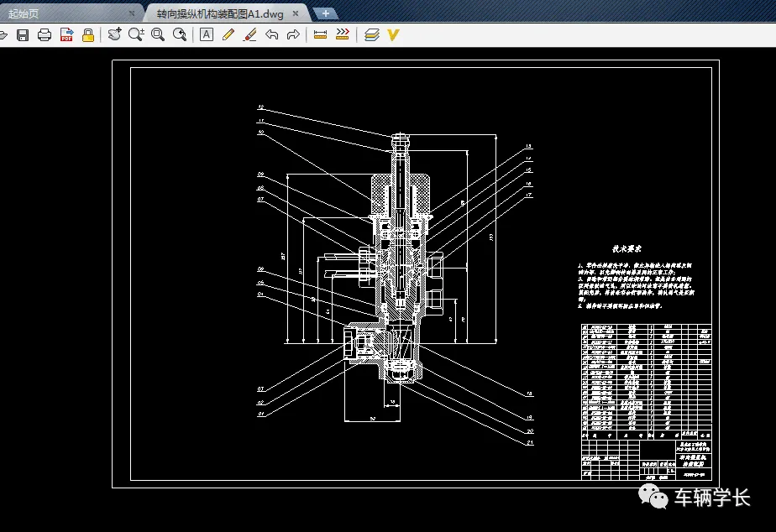Viewport: 776px width, 532px height.
Task: Undo the last action
Action: tap(272, 34)
